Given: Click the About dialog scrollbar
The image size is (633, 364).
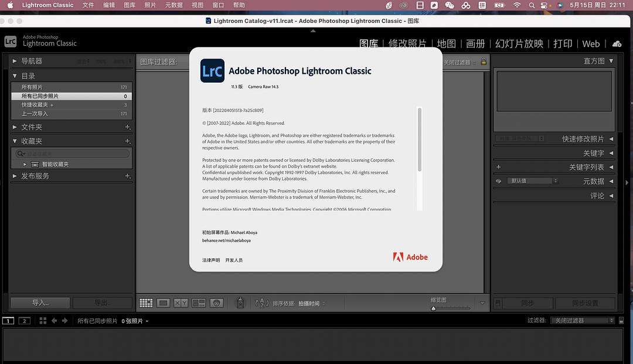Looking at the screenshot, I should [420, 140].
